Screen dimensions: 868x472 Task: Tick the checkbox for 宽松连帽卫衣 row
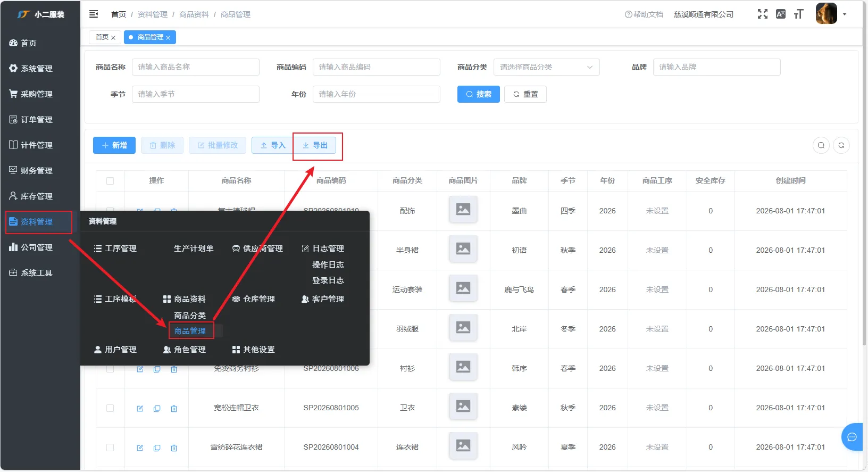(x=110, y=408)
